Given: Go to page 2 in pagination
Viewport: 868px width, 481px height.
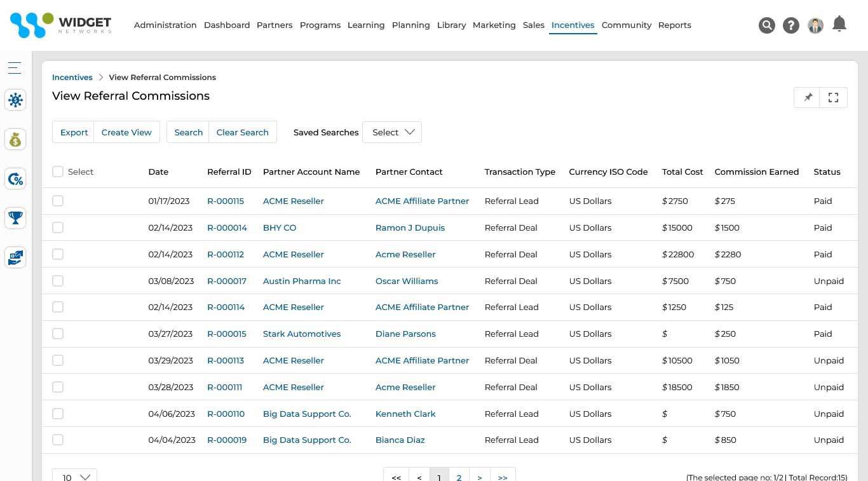Looking at the screenshot, I should point(459,476).
